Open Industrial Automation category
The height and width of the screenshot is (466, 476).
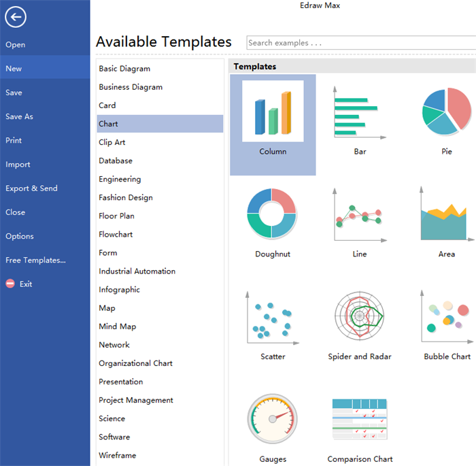[x=160, y=271]
